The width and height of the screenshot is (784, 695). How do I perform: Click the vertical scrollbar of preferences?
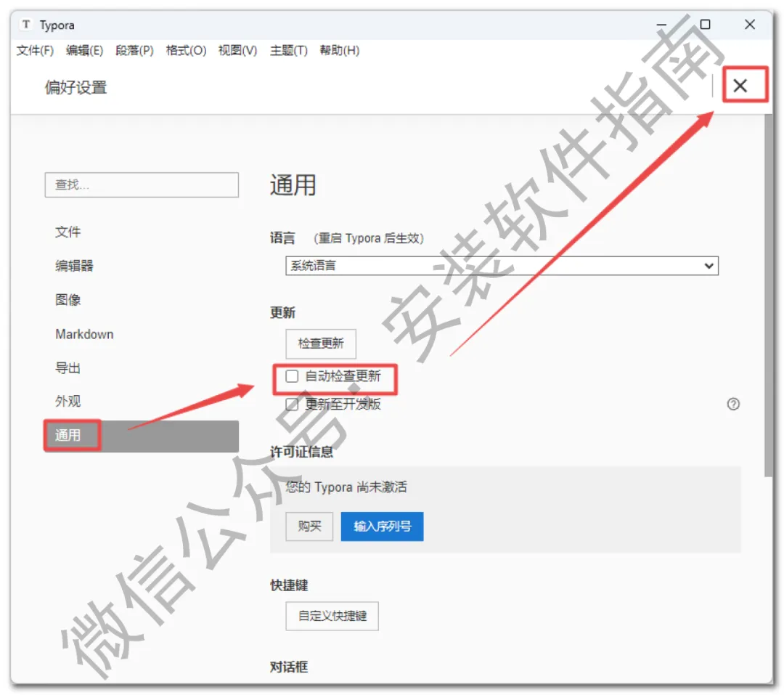pos(768,296)
